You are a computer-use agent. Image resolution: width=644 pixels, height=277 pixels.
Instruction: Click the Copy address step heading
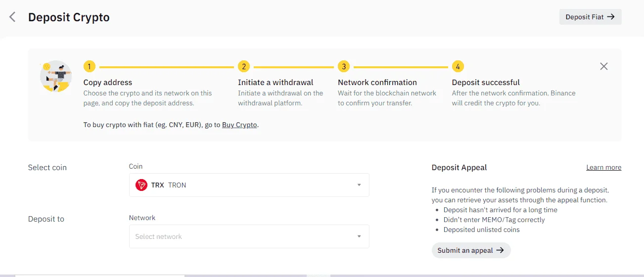108,82
